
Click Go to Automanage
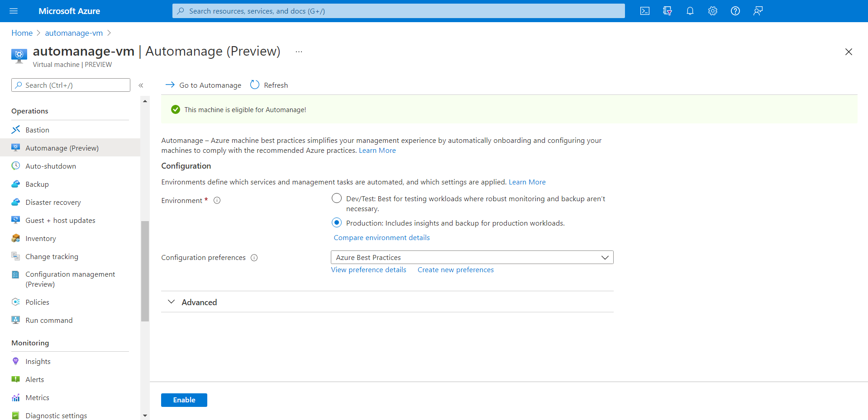click(x=203, y=85)
